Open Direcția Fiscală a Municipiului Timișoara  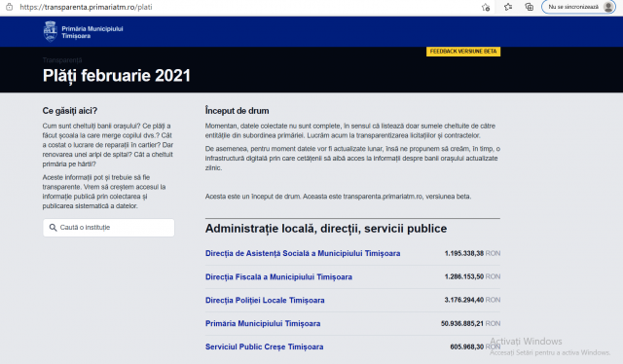click(278, 276)
